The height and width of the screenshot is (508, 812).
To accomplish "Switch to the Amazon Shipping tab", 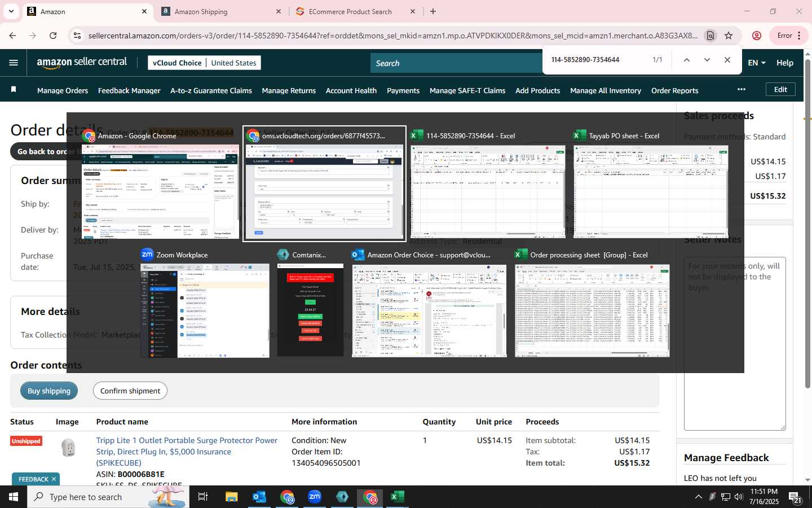I will tap(221, 11).
